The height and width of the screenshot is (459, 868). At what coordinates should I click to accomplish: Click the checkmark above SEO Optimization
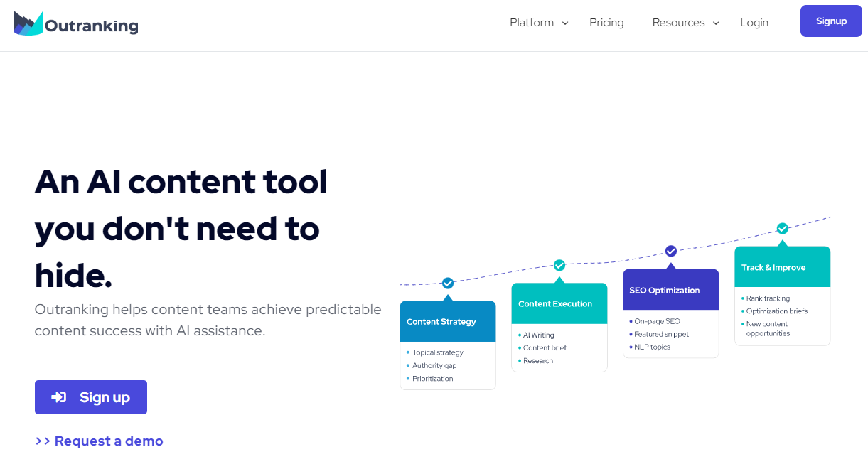671,251
